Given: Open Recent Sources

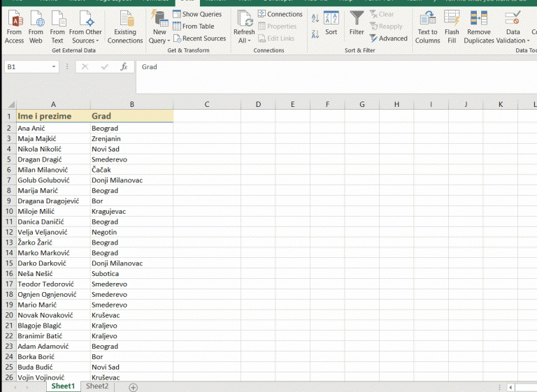Looking at the screenshot, I should (199, 38).
